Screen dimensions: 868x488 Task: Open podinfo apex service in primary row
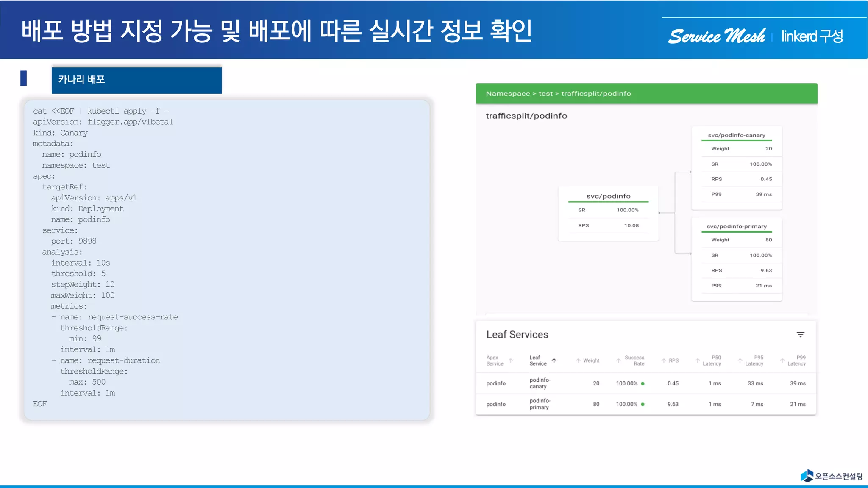pyautogui.click(x=496, y=404)
